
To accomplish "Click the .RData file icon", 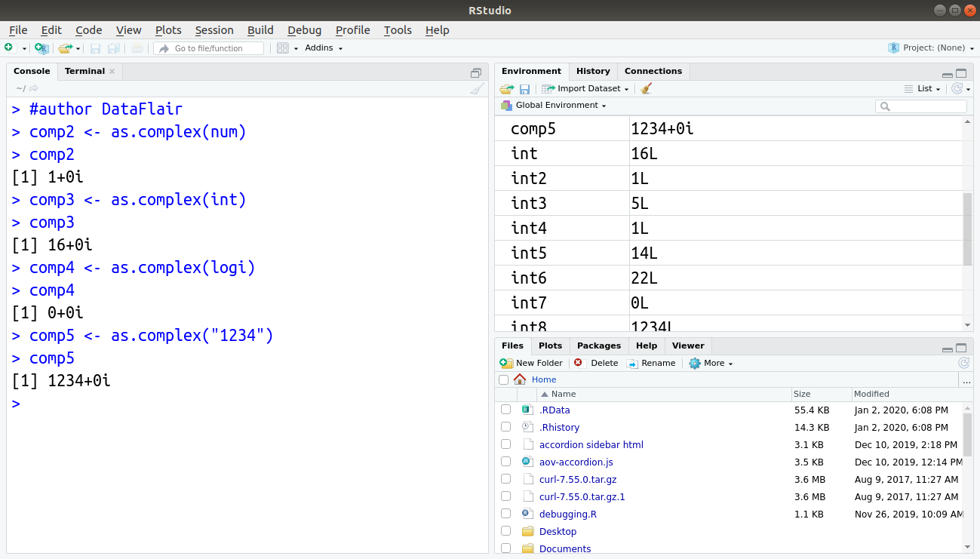I will [527, 410].
